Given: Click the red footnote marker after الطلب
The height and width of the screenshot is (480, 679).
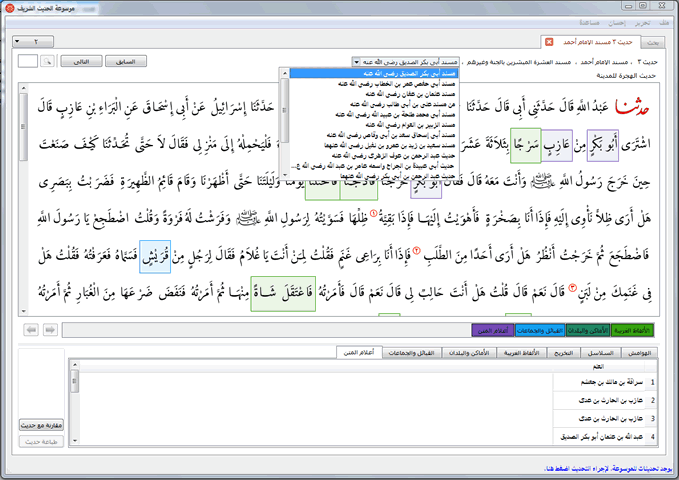Looking at the screenshot, I should point(415,250).
